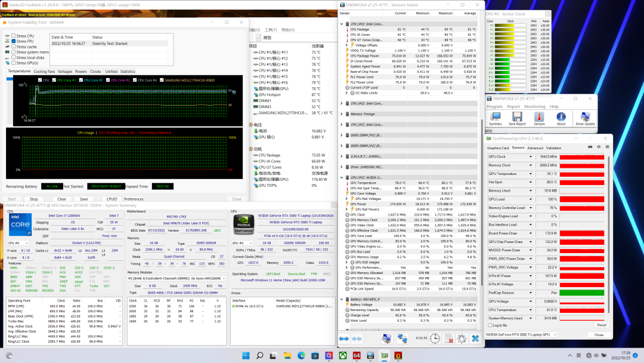Image resolution: width=644 pixels, height=363 pixels.
Task: Enable Stress GPU(s) checkbox
Action: (14, 63)
